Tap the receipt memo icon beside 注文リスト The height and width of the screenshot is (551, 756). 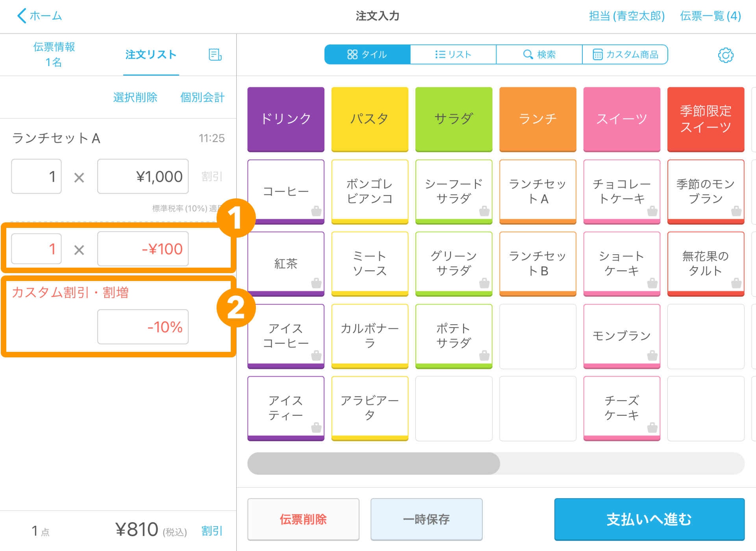coord(215,55)
